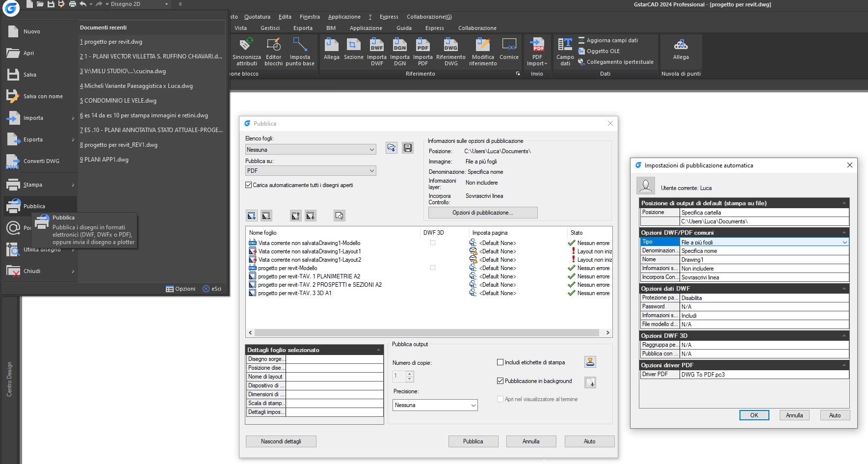Click the sheet list horizontal scrollbar
Viewport: 868px width, 464px height.
click(x=427, y=332)
